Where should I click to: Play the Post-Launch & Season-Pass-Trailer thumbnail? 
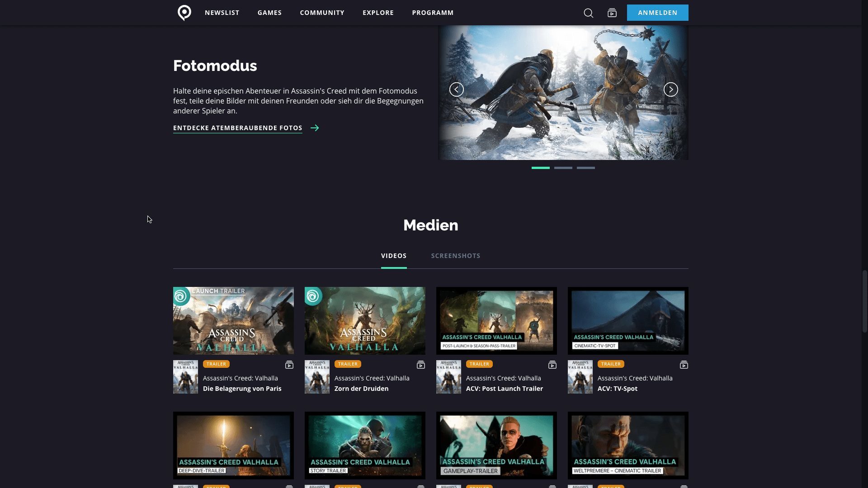click(x=496, y=321)
